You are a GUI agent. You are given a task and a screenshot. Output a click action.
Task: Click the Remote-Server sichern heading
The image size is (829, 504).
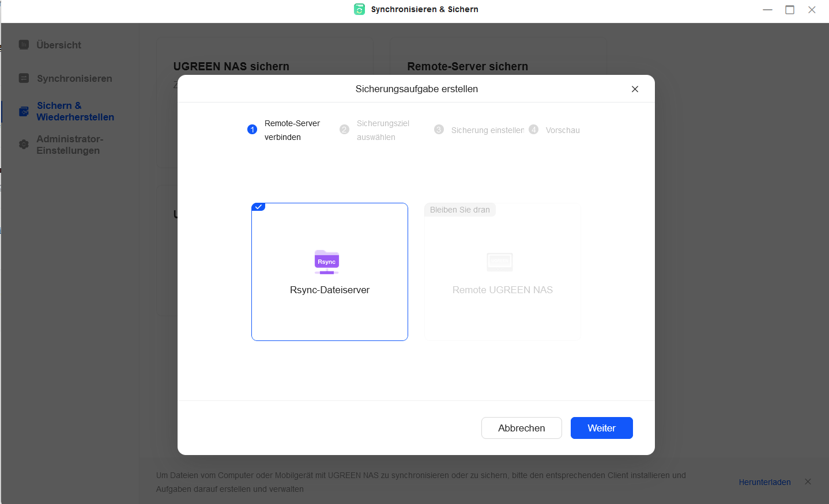pos(468,66)
